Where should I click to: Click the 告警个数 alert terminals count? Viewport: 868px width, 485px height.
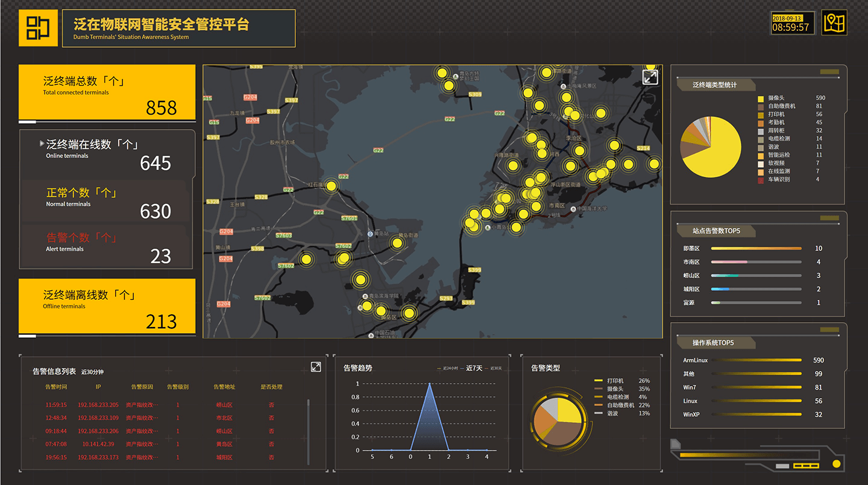pos(160,256)
